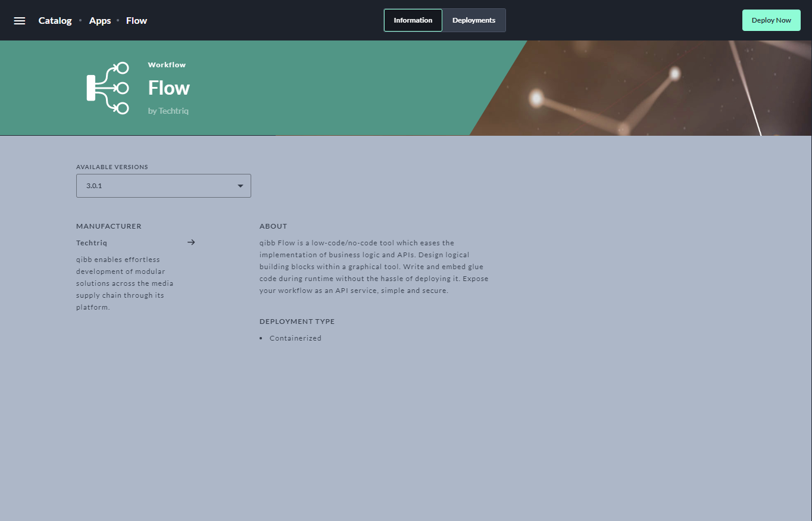Click the qibb Flow About description text
Image resolution: width=812 pixels, height=521 pixels.
tap(373, 267)
